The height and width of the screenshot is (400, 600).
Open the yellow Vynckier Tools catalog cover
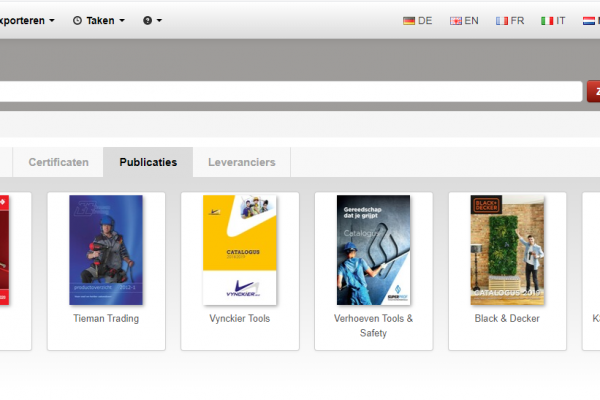click(x=240, y=249)
